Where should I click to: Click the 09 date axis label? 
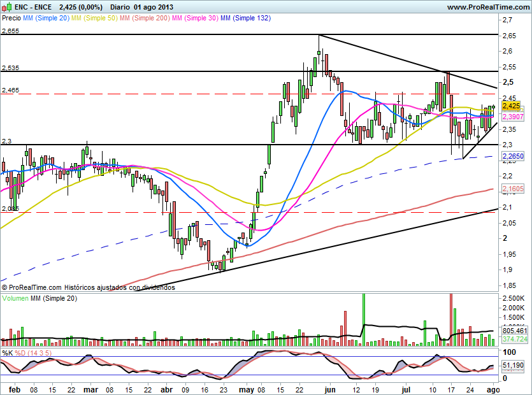point(185,390)
